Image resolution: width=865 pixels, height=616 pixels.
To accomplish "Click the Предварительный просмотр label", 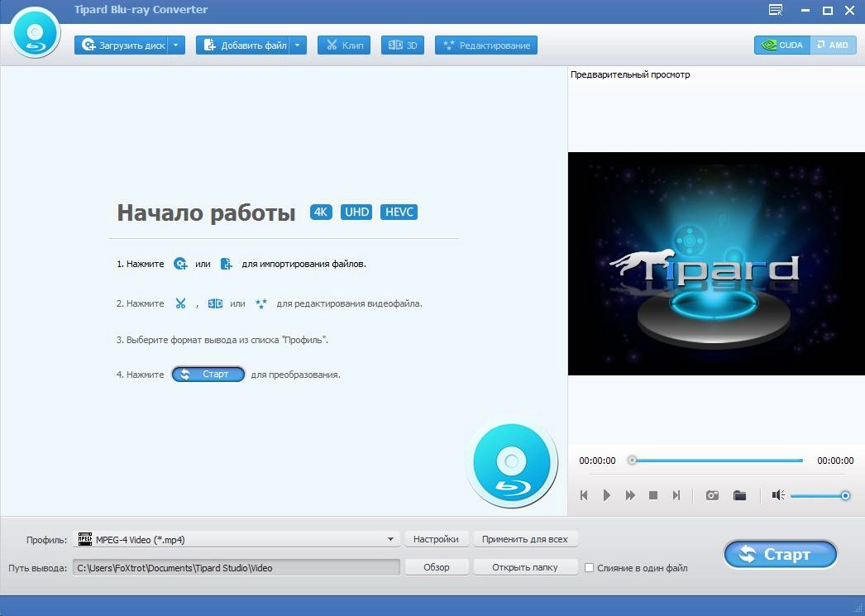I will pos(630,74).
